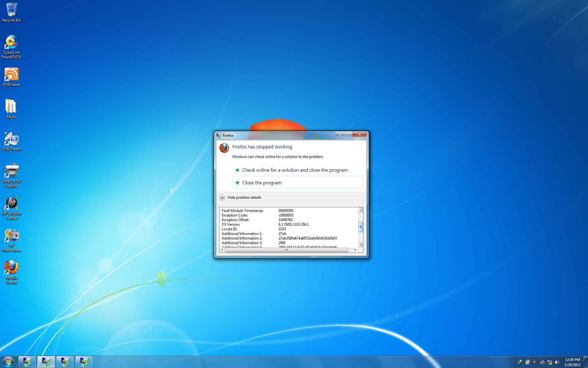
Task: Launch CyberLink PowerDVD 8 shortcut
Action: click(11, 47)
